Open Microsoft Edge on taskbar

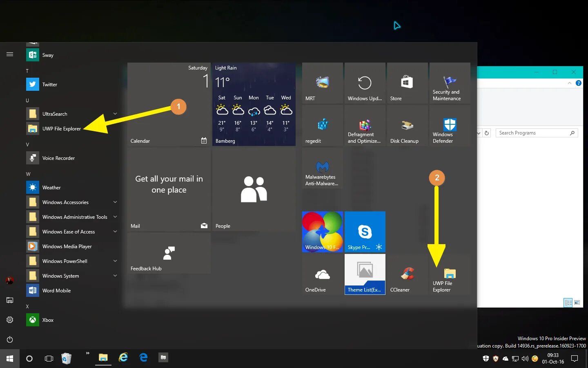[143, 358]
